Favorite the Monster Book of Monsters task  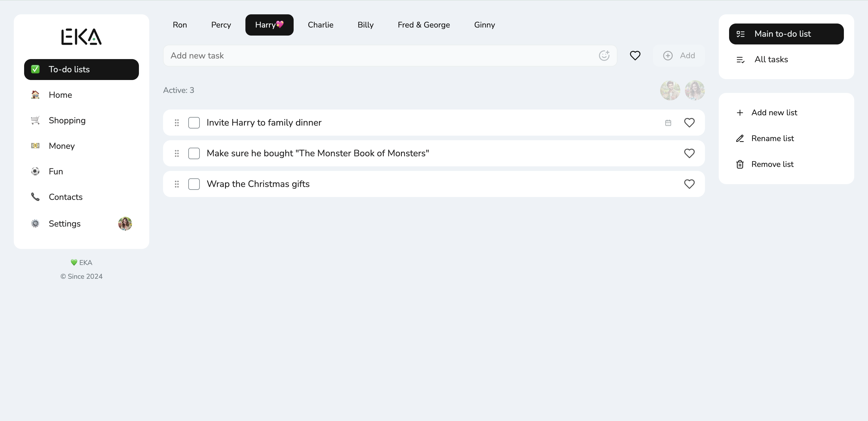689,153
